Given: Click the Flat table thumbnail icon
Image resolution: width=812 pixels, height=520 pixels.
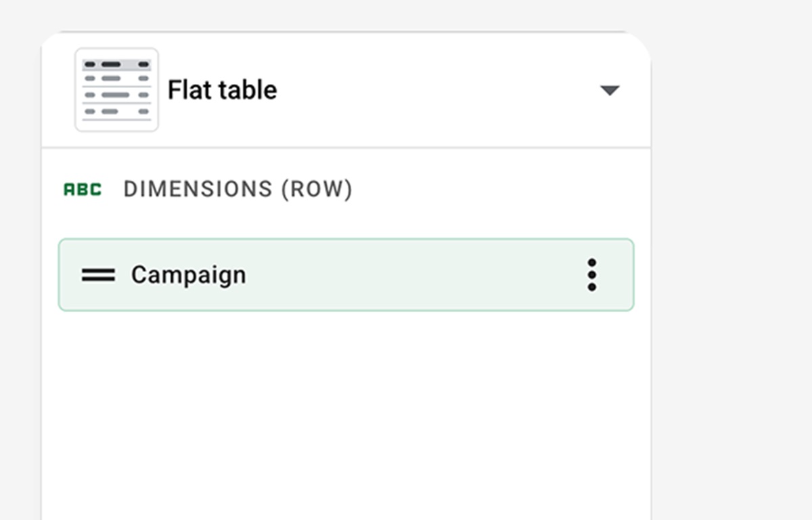Looking at the screenshot, I should [x=116, y=89].
